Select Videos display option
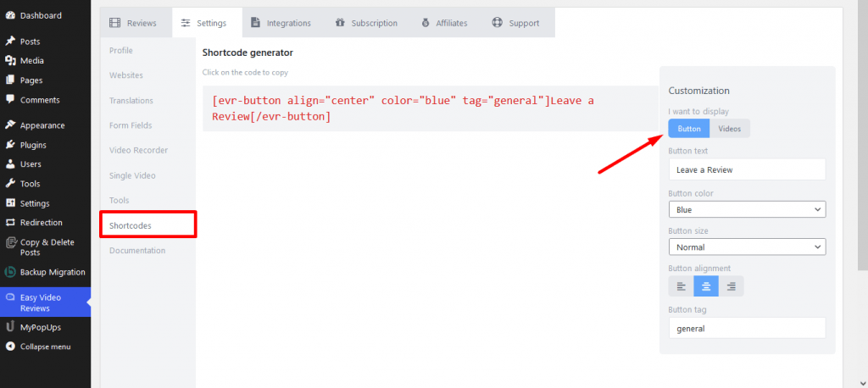 coord(730,129)
